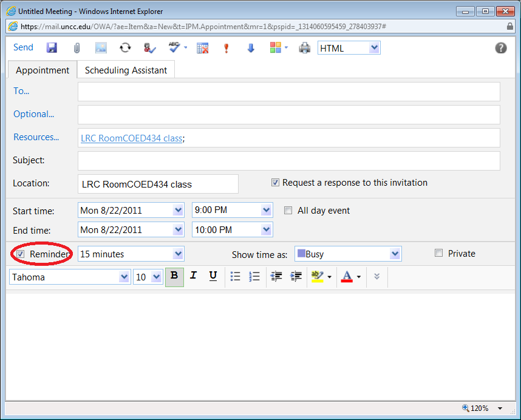The image size is (521, 420).
Task: Mark the appointment as Private
Action: 439,253
